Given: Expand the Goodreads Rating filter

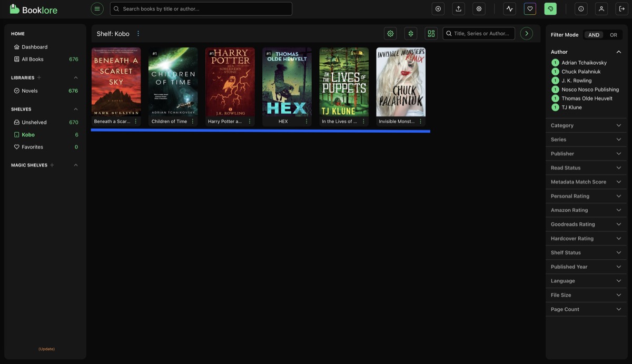Looking at the screenshot, I should 586,224.
